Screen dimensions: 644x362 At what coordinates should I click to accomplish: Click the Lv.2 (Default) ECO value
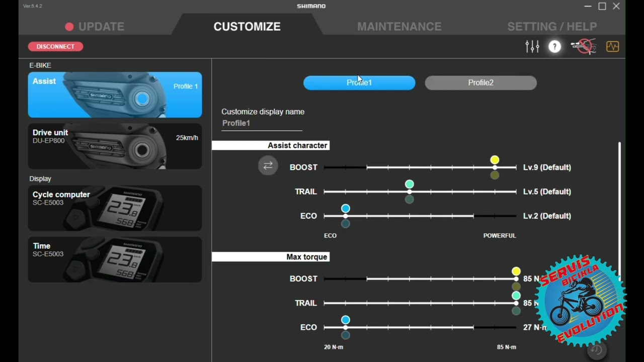(547, 216)
